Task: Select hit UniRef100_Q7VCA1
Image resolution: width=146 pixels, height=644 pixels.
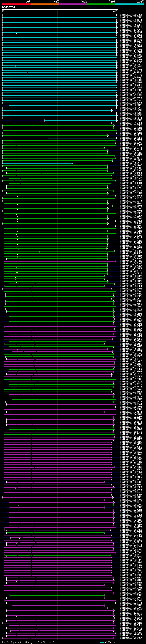Action: [131, 241]
